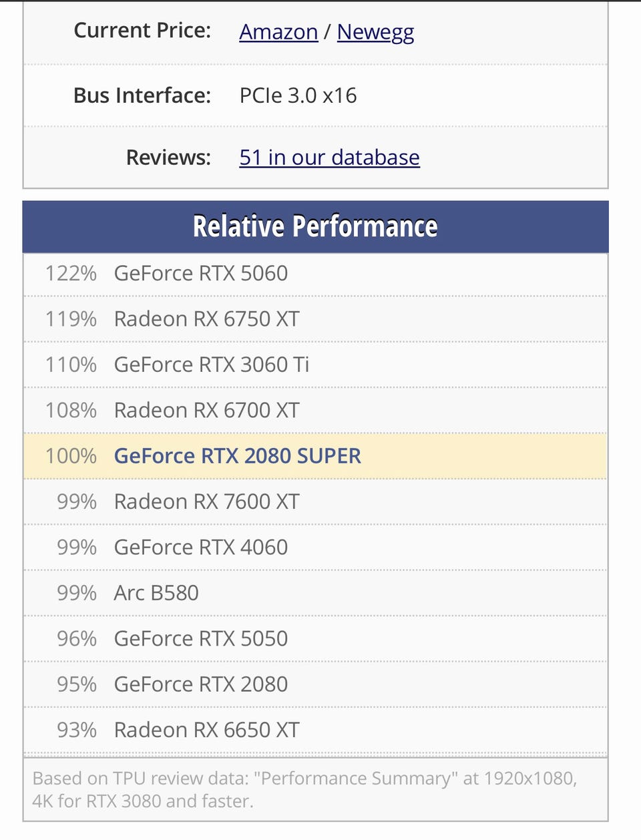Click the Current Price label
This screenshot has height=840, width=641.
142,31
